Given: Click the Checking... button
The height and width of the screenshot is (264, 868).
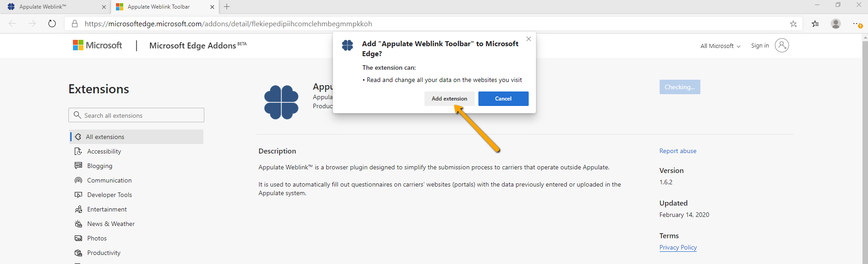Looking at the screenshot, I should [680, 87].
